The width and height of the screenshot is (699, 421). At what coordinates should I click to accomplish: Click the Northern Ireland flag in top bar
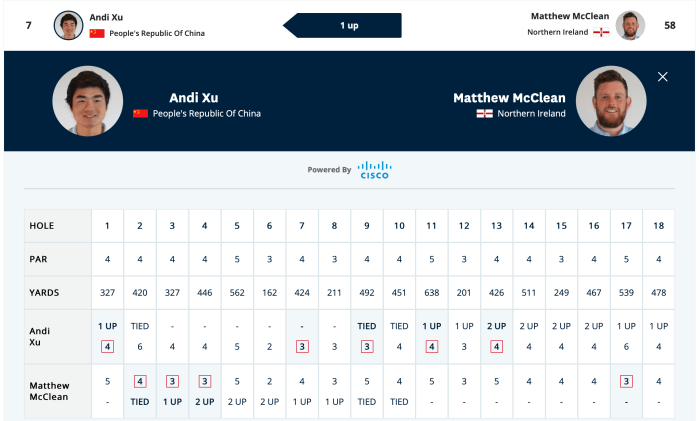(x=602, y=33)
